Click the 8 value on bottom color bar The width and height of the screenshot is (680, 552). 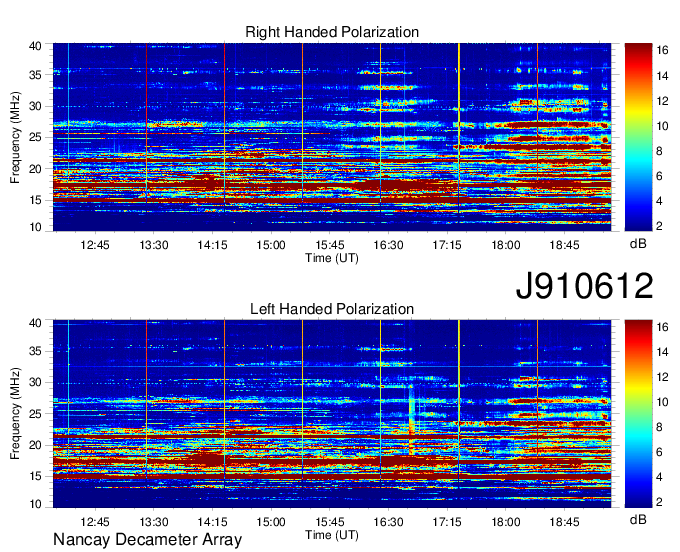coord(660,428)
